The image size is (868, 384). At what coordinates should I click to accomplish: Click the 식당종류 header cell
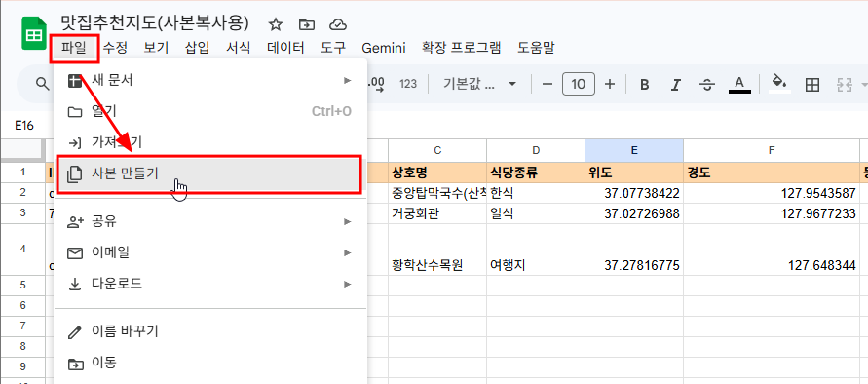click(536, 172)
